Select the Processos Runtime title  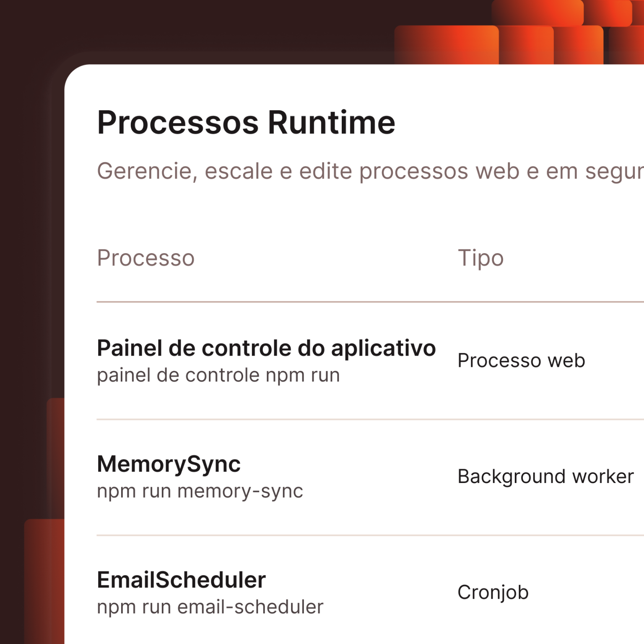pos(245,122)
